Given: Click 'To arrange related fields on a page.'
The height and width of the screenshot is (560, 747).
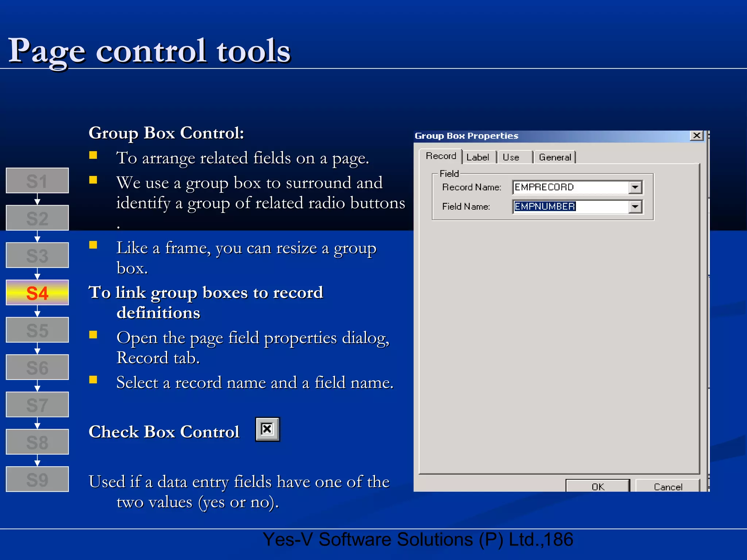Looking at the screenshot, I should tap(243, 159).
